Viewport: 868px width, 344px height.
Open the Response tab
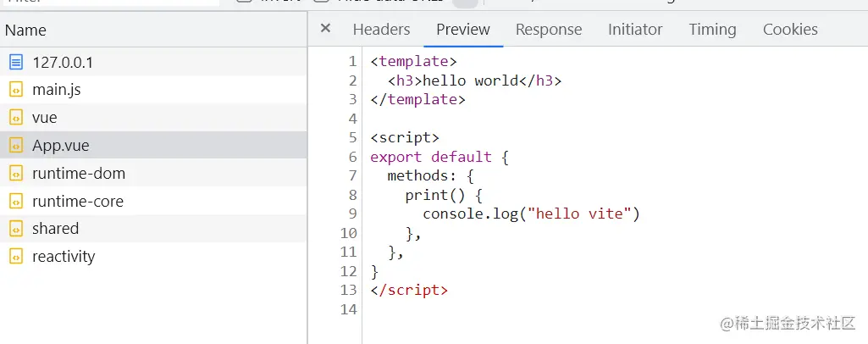pos(549,30)
